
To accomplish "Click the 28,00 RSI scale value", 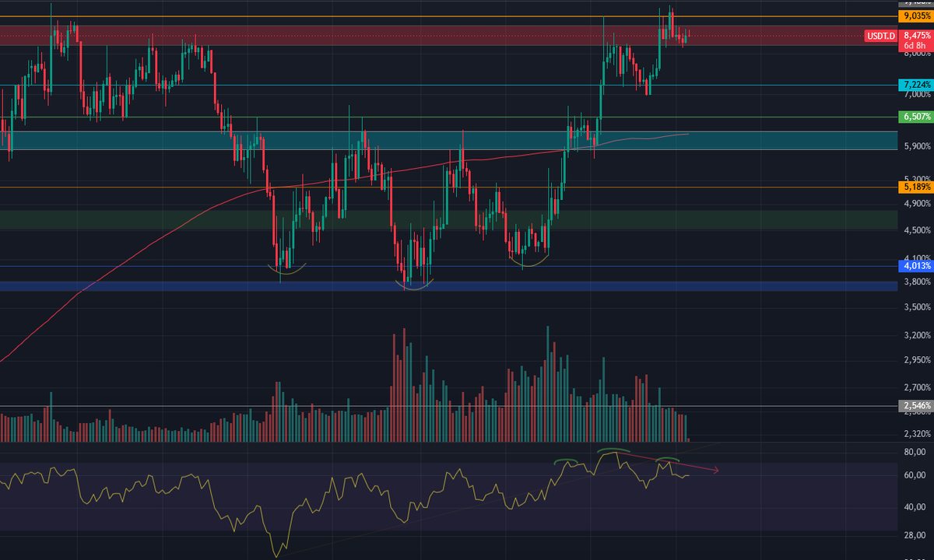I will click(915, 537).
